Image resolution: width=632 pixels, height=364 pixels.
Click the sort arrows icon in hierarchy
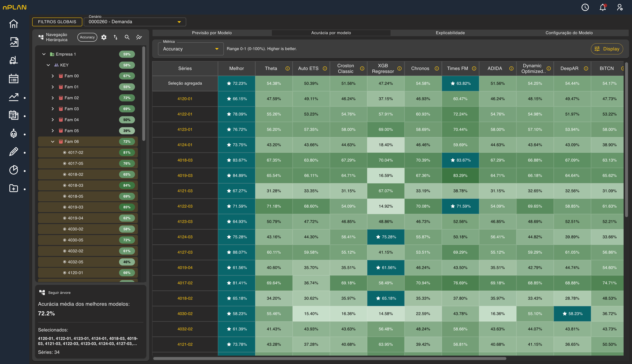115,37
